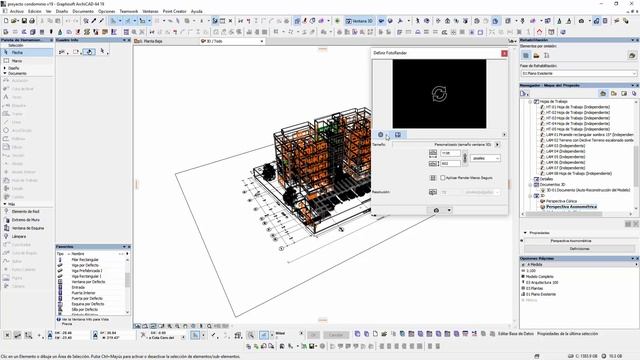The height and width of the screenshot is (360, 640).
Task: Switch to the Planta Baja tab
Action: pyautogui.click(x=167, y=41)
